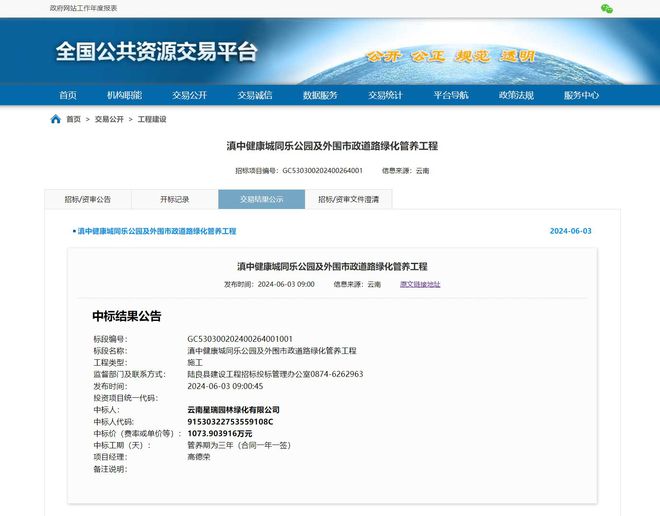Click 交易公开 breadcrumb link

(109, 119)
